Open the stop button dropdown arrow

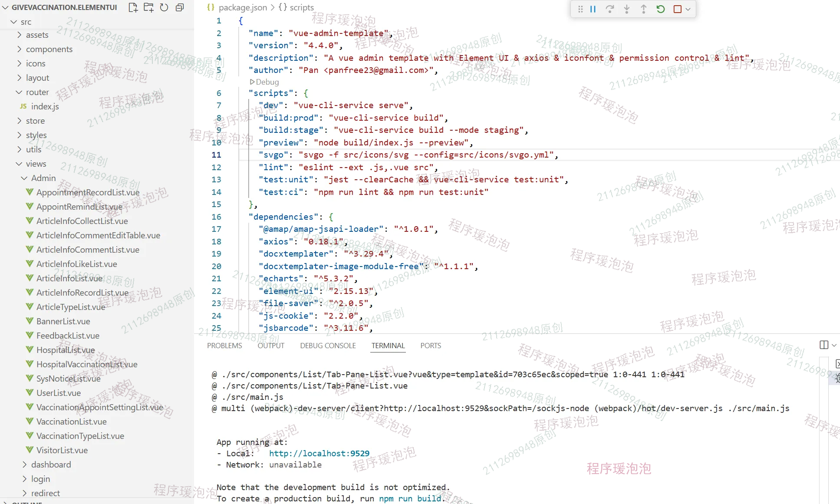pyautogui.click(x=688, y=9)
